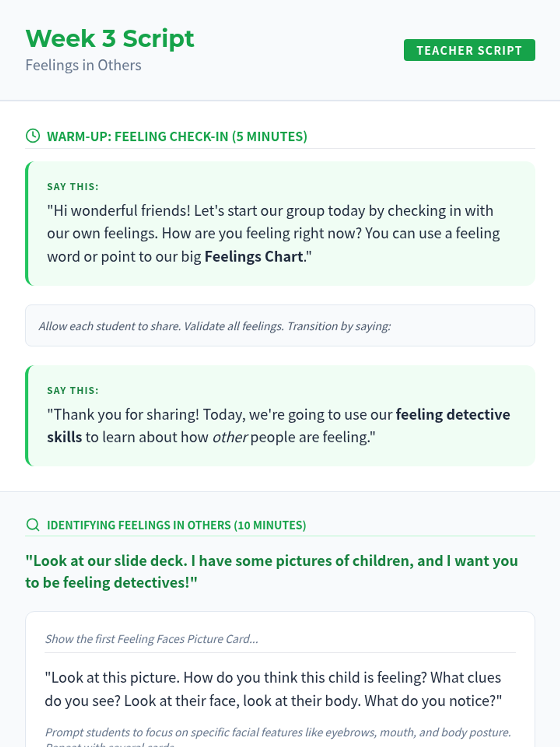Select the Week 3 Script title

110,38
